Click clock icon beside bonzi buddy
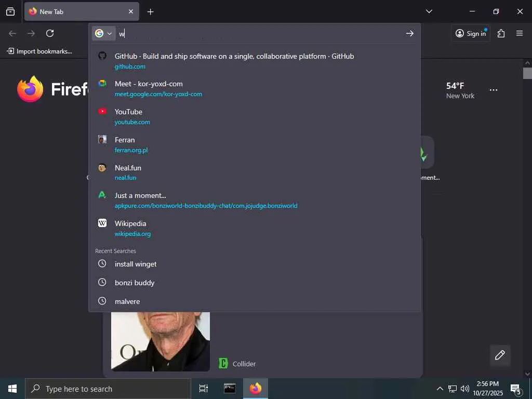Viewport: 532px width, 399px height. coord(102,282)
